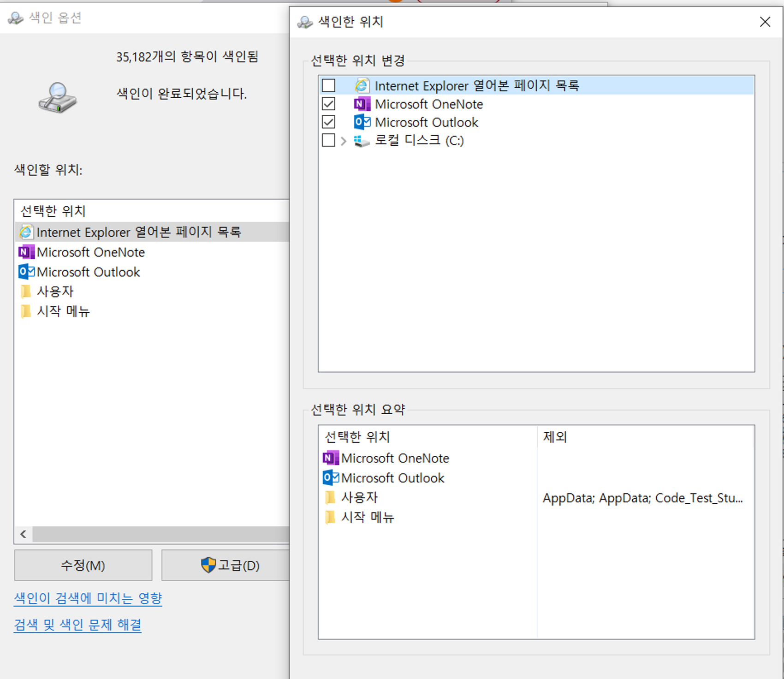Click the shield icon on 고급 button
784x679 pixels.
coord(208,565)
